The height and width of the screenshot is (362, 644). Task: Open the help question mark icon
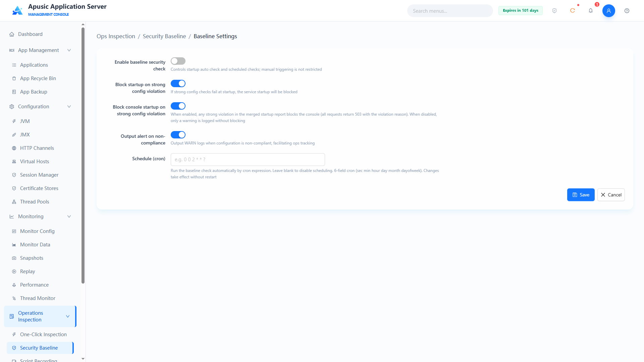[627, 11]
